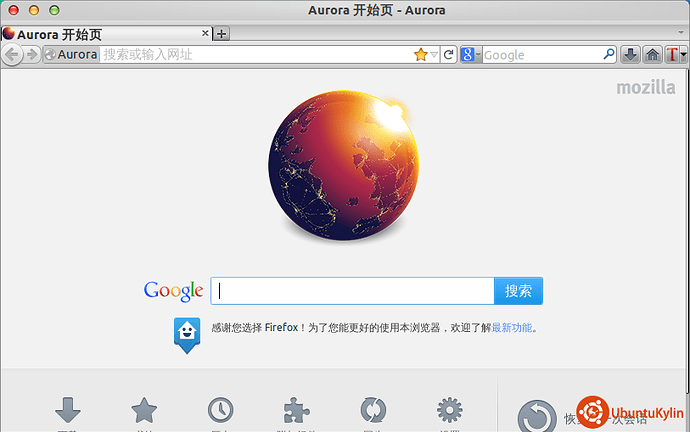The width and height of the screenshot is (690, 432).
Task: Click the vertical scrollbar on right edge
Action: (x=687, y=232)
